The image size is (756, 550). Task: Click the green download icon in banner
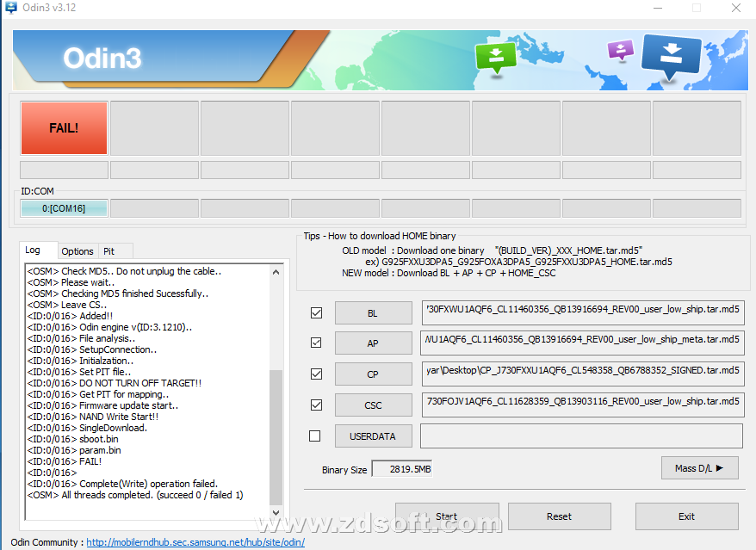pos(496,58)
